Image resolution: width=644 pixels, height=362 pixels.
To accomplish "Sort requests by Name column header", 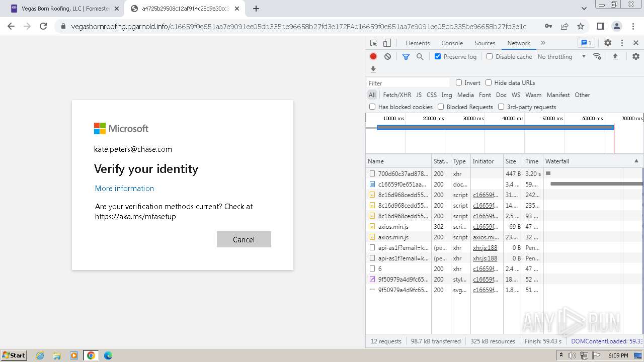I will (x=398, y=161).
